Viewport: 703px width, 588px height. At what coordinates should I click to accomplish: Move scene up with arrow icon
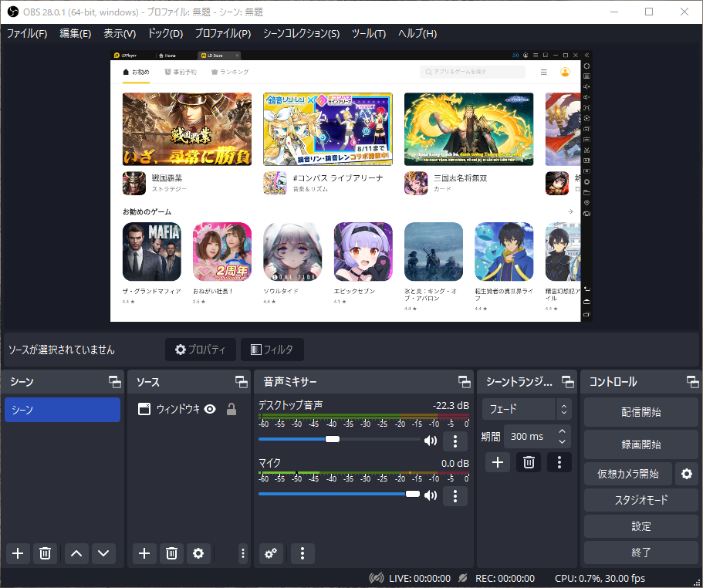point(76,553)
